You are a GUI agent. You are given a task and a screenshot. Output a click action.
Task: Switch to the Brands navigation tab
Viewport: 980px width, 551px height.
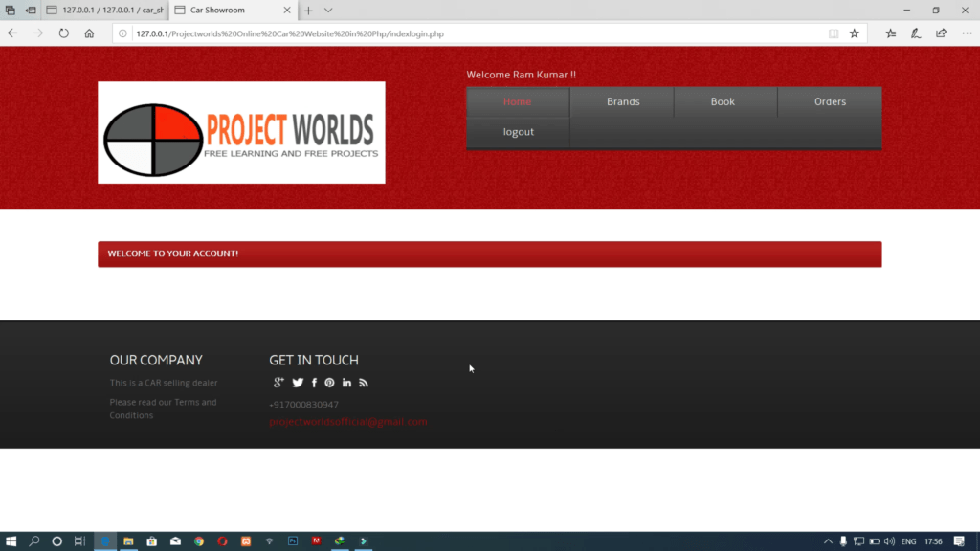(623, 101)
